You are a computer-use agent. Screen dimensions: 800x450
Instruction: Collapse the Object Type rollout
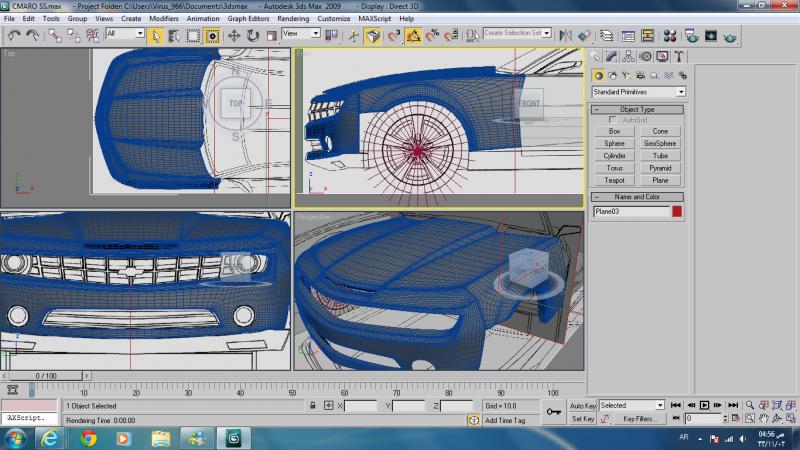637,109
